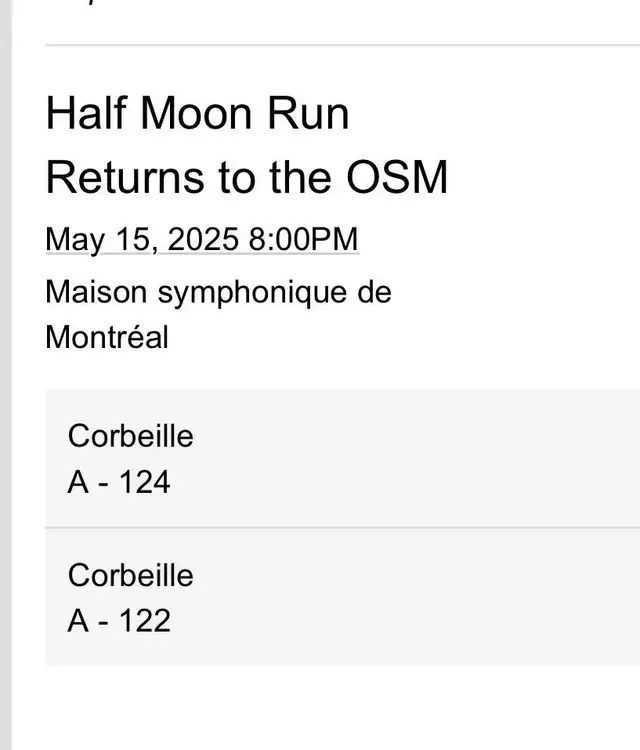Select the first Corbeille section label
This screenshot has height=750, width=640.
131,436
